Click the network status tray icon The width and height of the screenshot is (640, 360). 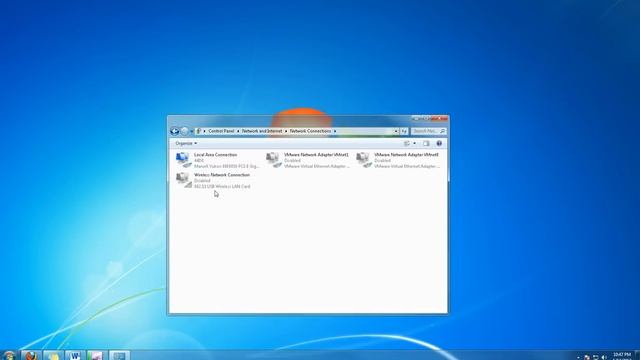tap(596, 357)
